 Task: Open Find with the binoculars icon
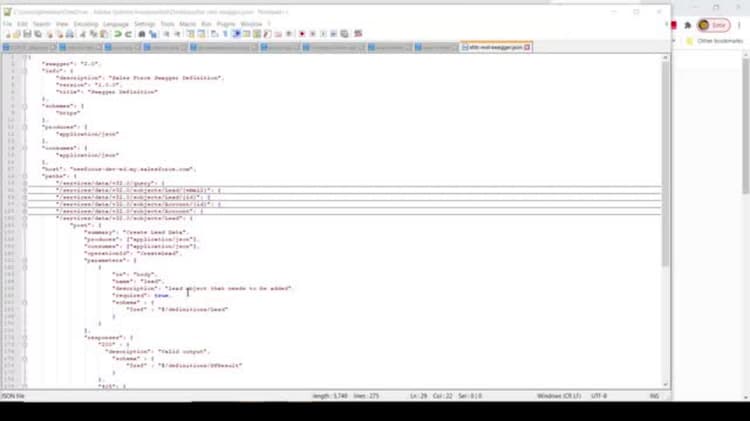pos(142,34)
